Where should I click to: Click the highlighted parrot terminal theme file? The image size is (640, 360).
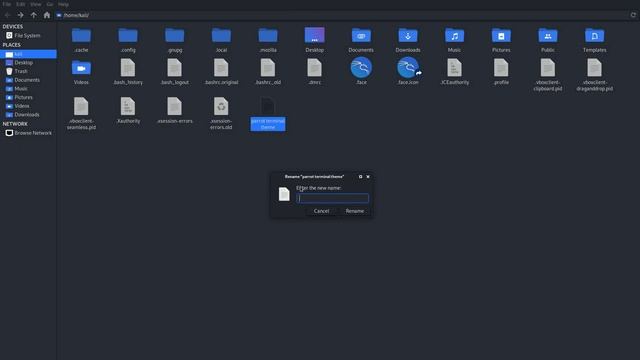268,114
